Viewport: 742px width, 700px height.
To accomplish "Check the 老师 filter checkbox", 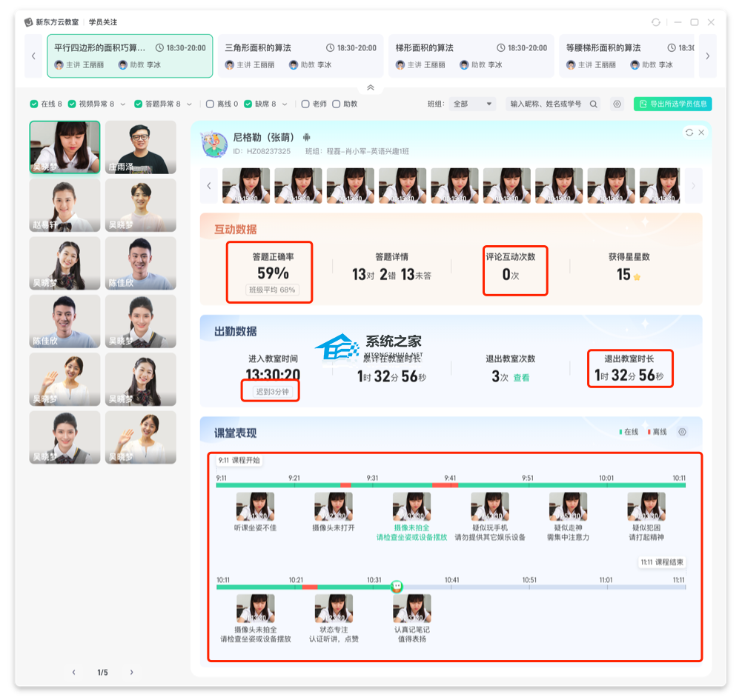I will click(x=305, y=104).
